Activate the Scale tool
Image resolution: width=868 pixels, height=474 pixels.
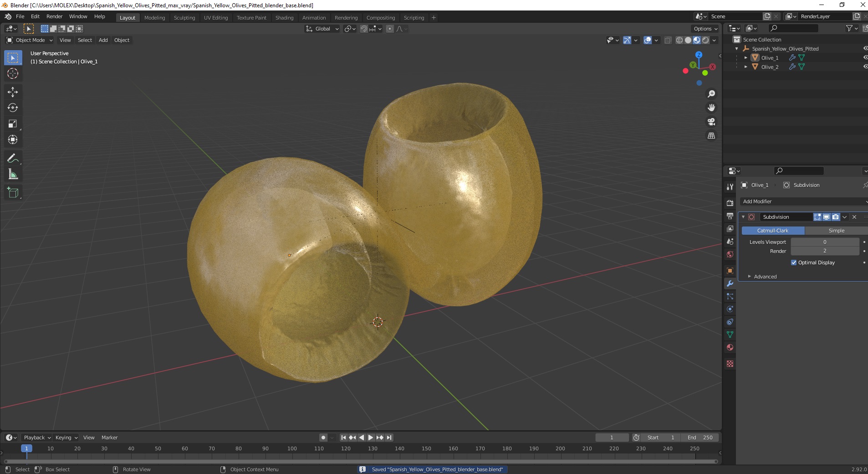(x=13, y=124)
